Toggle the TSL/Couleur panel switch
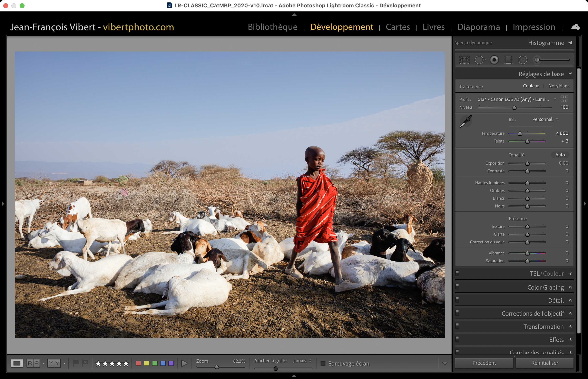This screenshot has width=588, height=379. pyautogui.click(x=457, y=273)
